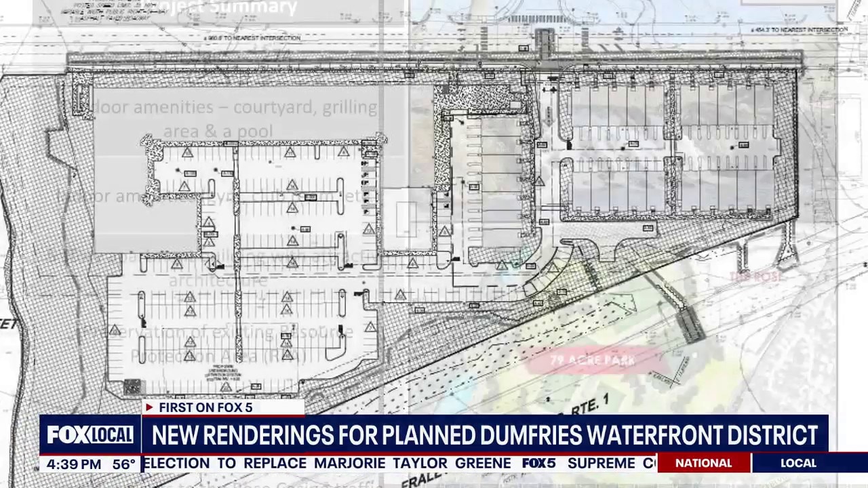Click the Dumfries Waterfront District headline banner
The image size is (868, 488).
click(x=484, y=434)
